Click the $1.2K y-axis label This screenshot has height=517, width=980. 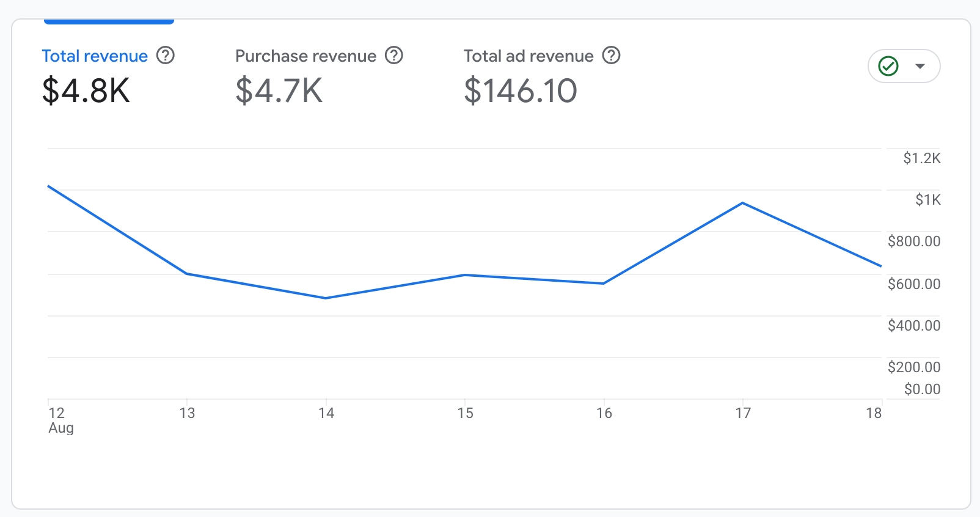click(x=921, y=159)
